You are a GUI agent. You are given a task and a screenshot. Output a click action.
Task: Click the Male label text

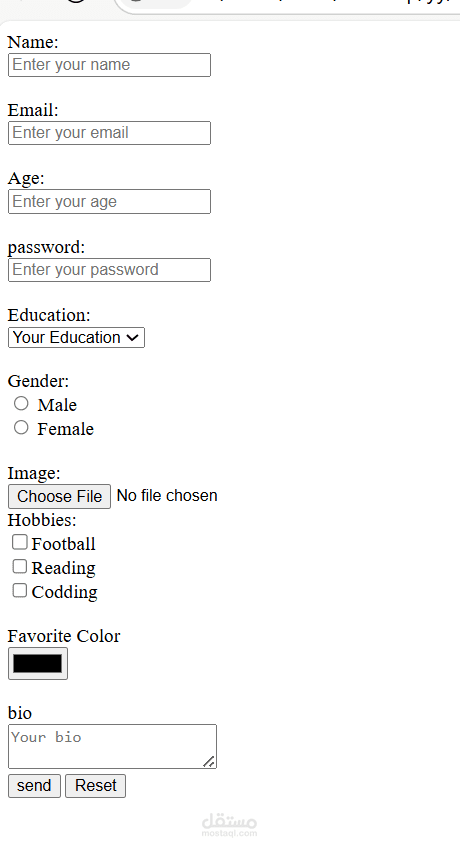[x=57, y=405]
